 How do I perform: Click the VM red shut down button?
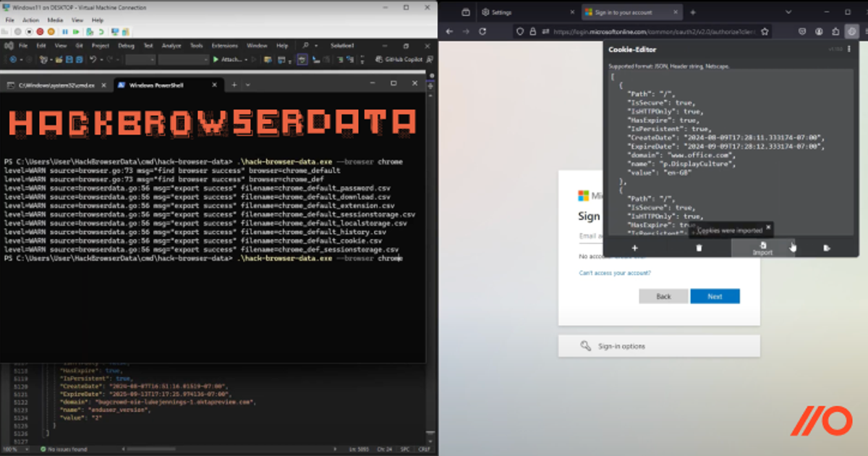click(x=41, y=32)
